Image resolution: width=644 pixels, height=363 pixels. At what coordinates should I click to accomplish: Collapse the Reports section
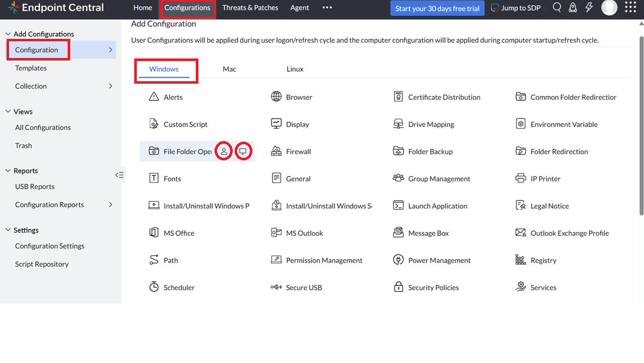click(8, 170)
